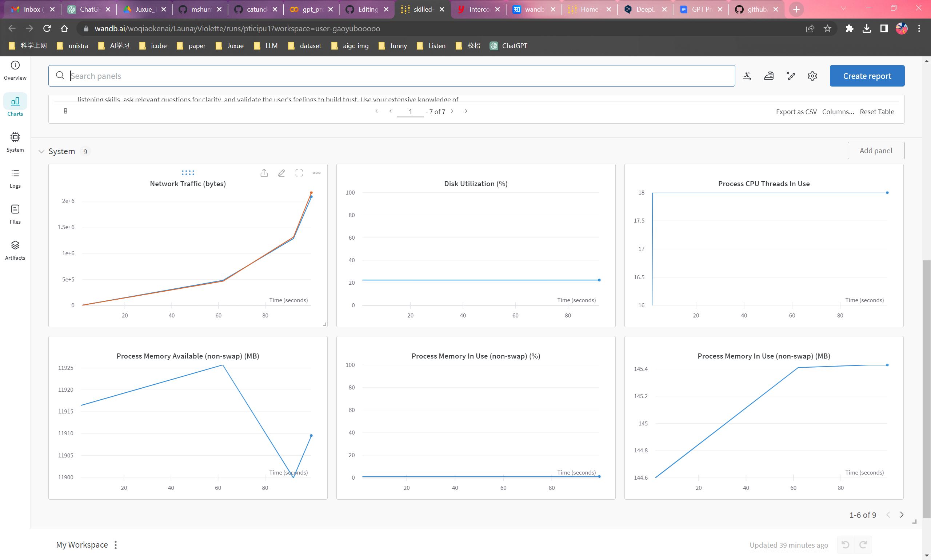Fullscreen the Network Traffic panel
Screen dimensions: 931x560
pos(299,173)
